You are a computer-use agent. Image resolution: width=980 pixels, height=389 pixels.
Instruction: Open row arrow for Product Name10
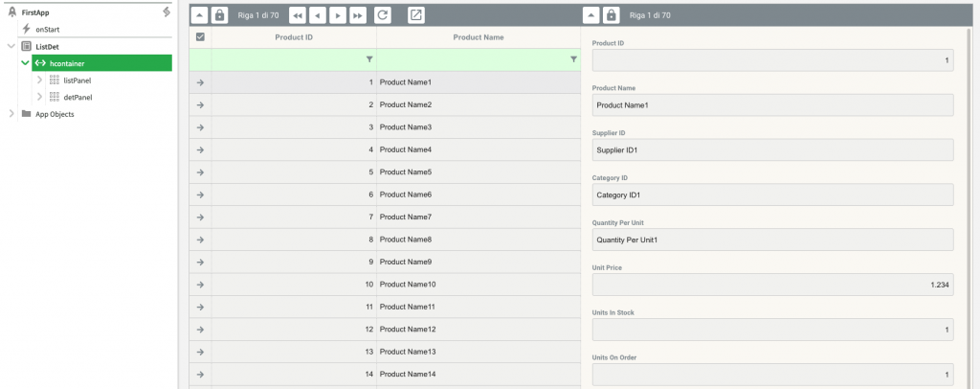point(200,285)
